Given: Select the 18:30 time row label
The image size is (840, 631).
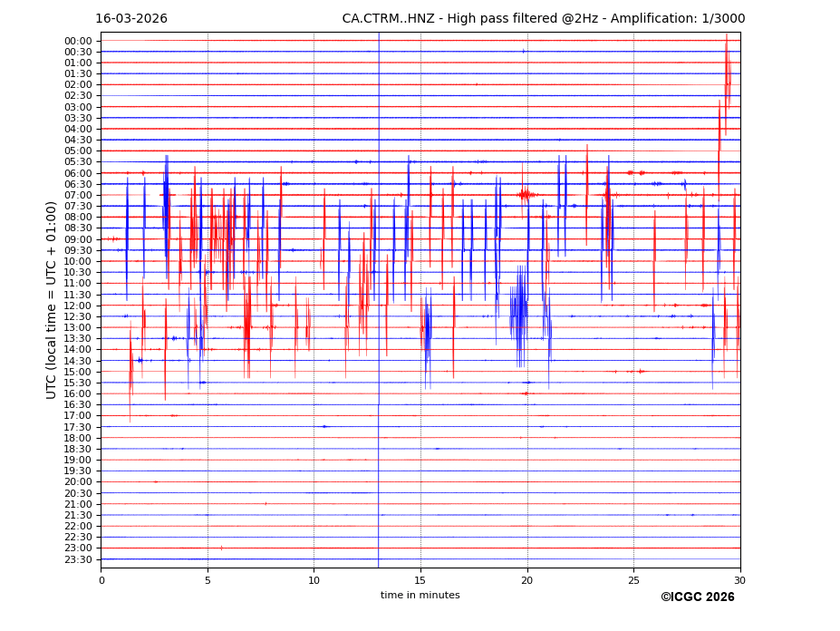Looking at the screenshot, I should click(x=78, y=449).
